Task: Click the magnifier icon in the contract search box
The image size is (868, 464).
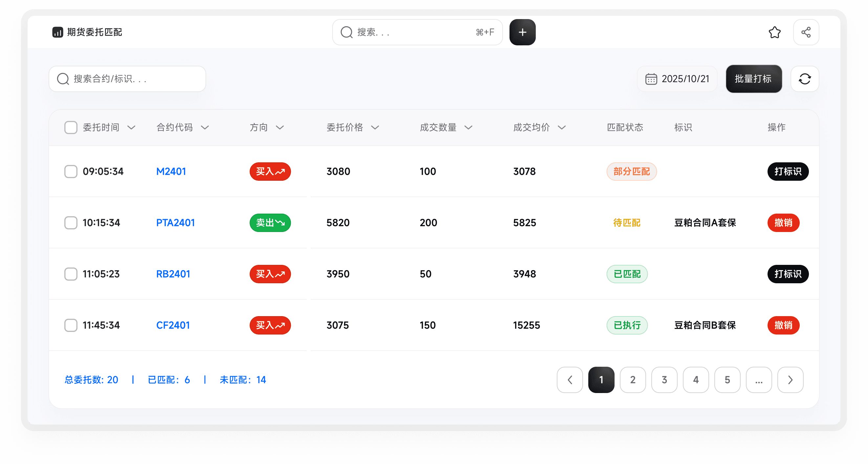Action: click(63, 79)
